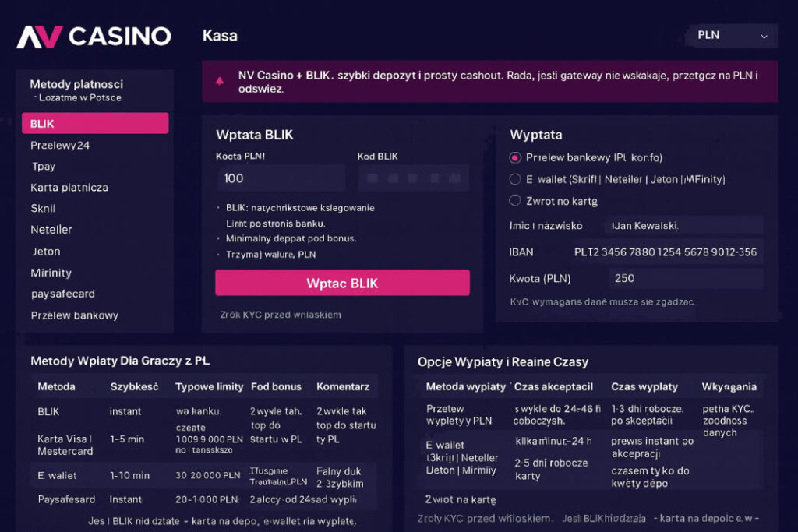Click the 'Wptata BLIK' section heading
The height and width of the screenshot is (532, 798).
tap(255, 135)
